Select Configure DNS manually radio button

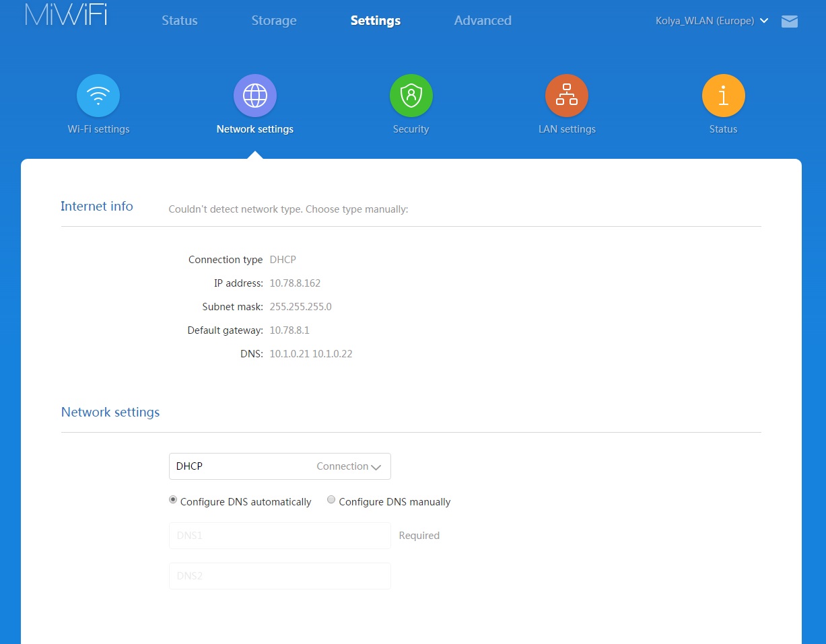coord(331,500)
